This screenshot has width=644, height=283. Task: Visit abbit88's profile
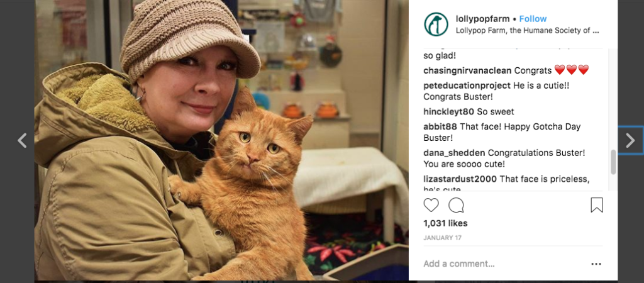pos(440,126)
